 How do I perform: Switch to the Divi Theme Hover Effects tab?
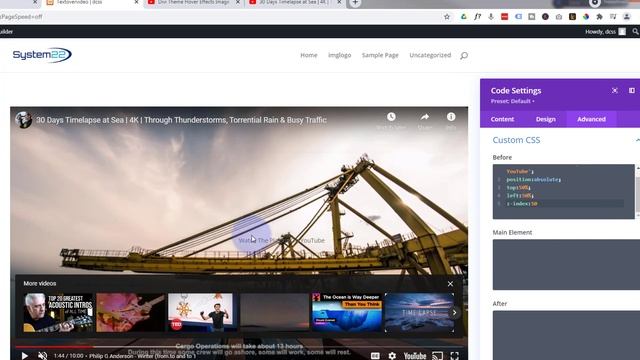pos(193,2)
